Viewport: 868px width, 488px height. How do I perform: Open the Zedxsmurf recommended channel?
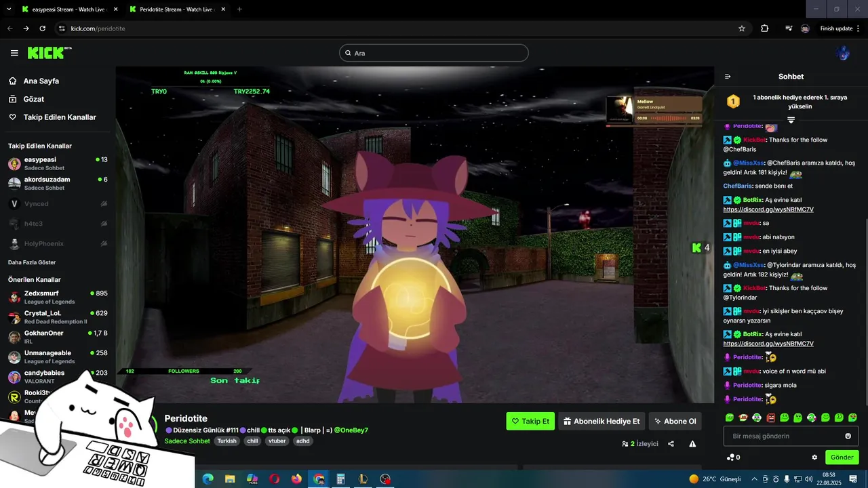click(58, 297)
